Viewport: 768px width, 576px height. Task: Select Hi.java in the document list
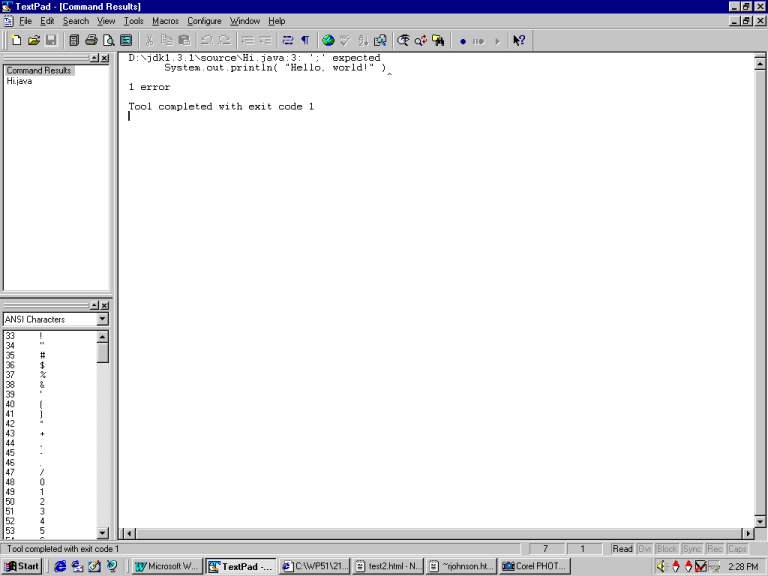pyautogui.click(x=19, y=82)
